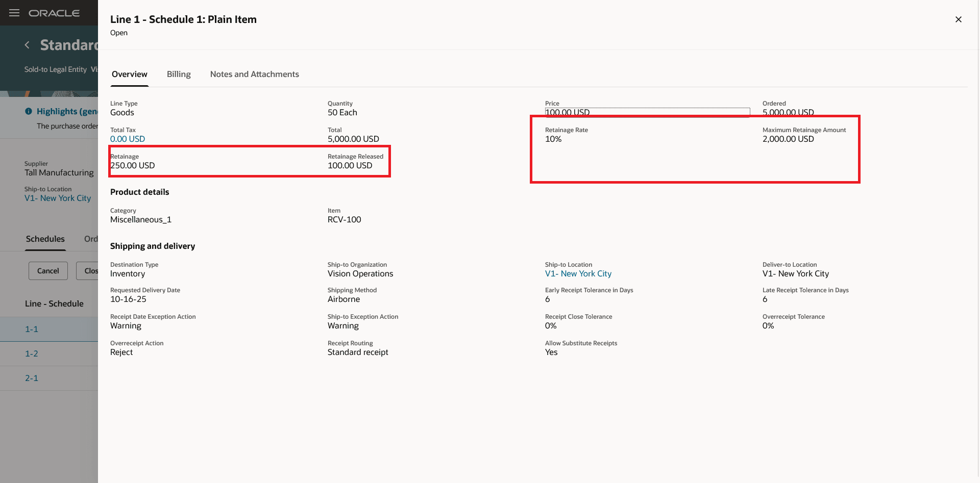Click the Close button next to Cancel
This screenshot has width=980, height=483.
91,271
